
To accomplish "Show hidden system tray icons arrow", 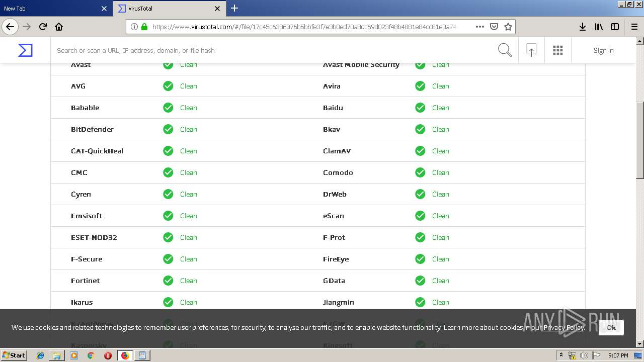I will [x=561, y=355].
